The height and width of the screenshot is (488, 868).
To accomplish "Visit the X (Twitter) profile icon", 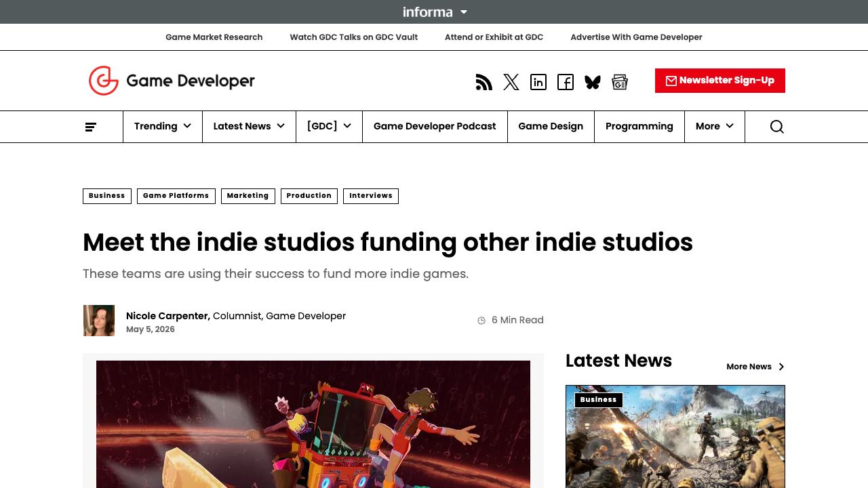I will (x=511, y=82).
